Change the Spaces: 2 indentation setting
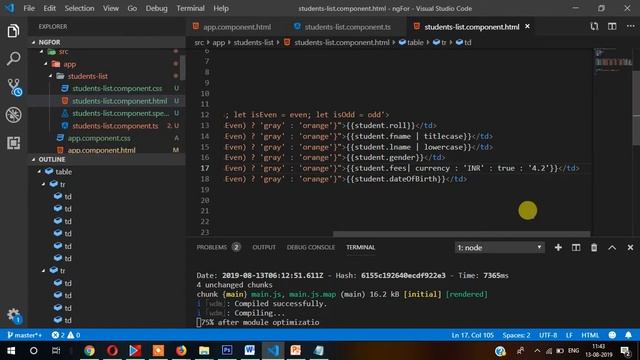The width and height of the screenshot is (640, 360). click(516, 335)
